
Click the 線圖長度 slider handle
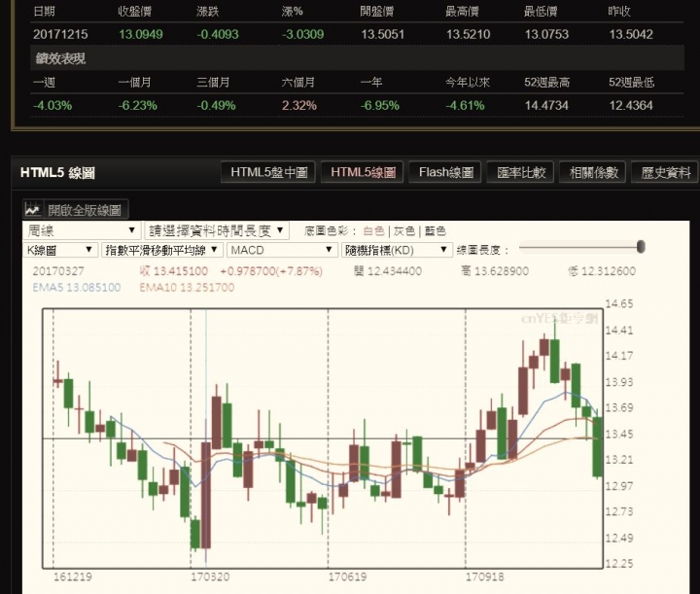coord(641,246)
